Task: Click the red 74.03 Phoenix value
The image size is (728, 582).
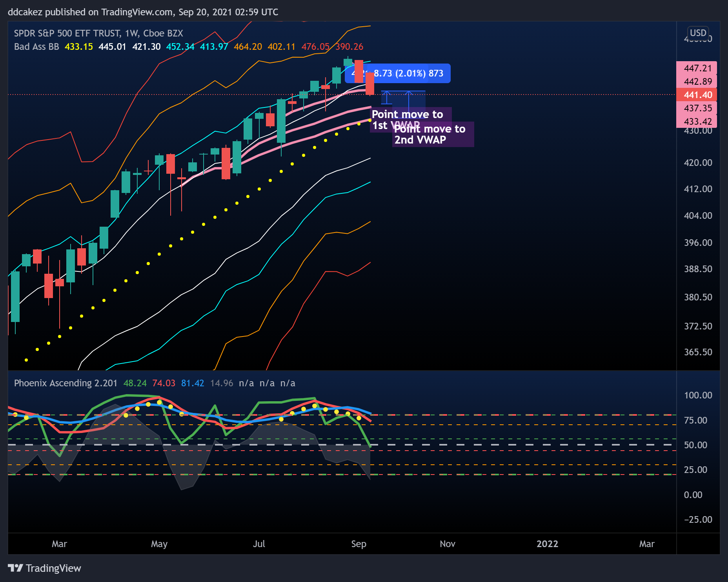Action: point(164,383)
